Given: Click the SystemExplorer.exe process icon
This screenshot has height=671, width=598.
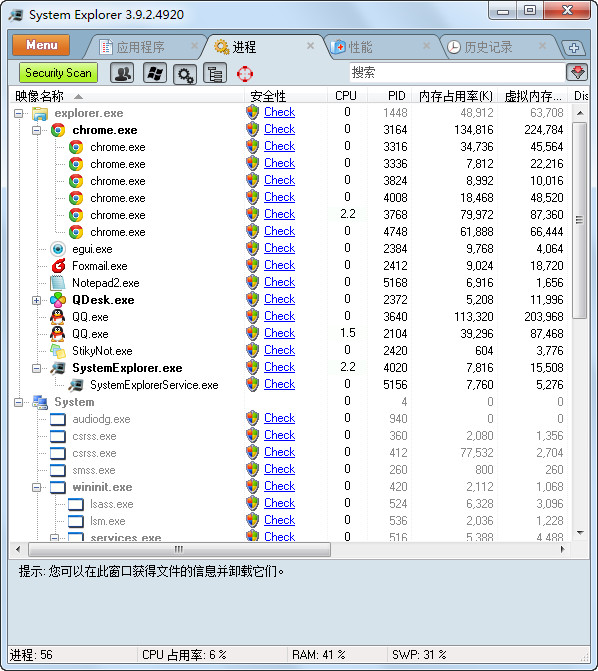Looking at the screenshot, I should point(58,368).
